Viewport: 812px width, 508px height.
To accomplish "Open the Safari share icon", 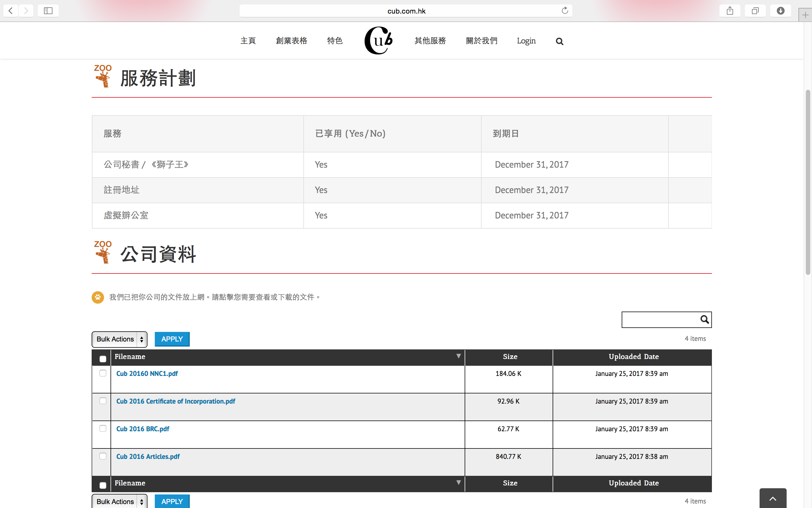I will pos(730,11).
